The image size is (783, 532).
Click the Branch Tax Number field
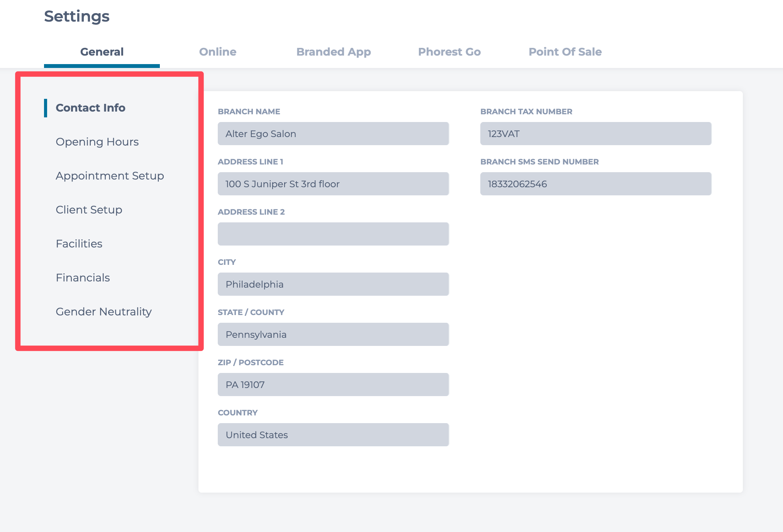(595, 134)
